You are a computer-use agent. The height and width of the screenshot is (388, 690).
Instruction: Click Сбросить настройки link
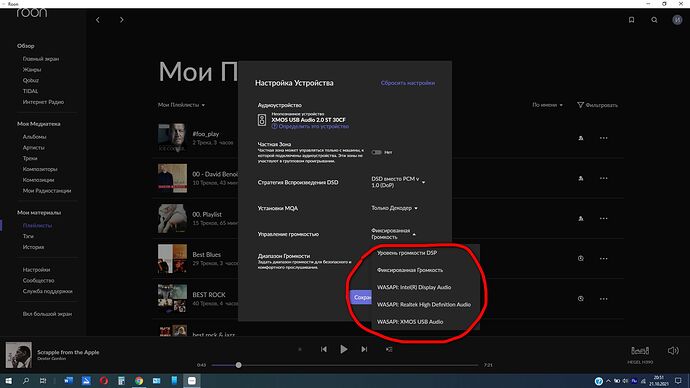coord(407,83)
